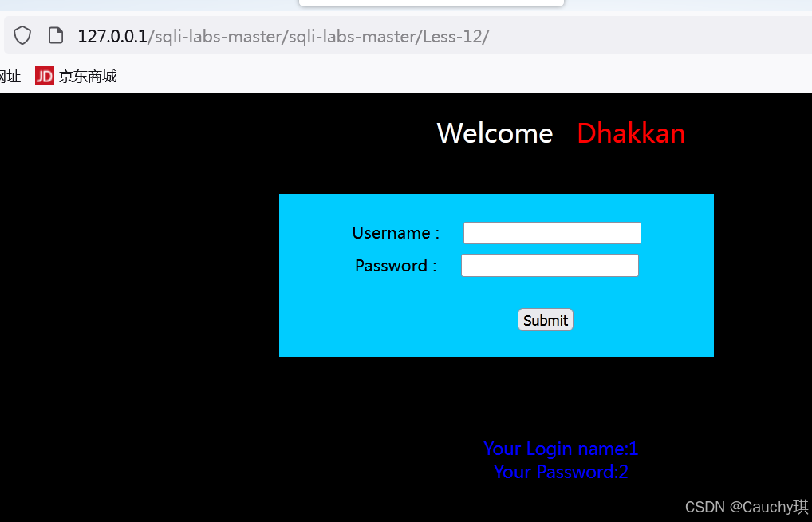Screen dimensions: 812x522
Task: Focus the Username input field
Action: click(552, 233)
